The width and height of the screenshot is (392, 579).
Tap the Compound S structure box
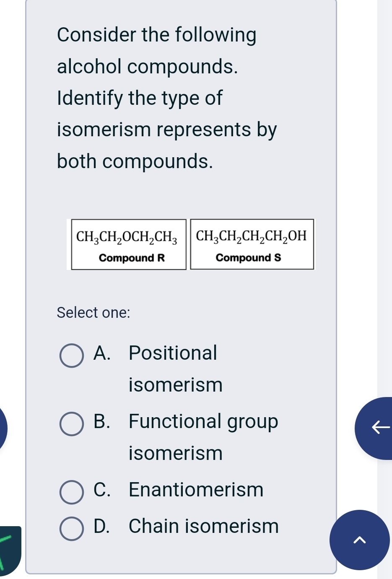252,244
